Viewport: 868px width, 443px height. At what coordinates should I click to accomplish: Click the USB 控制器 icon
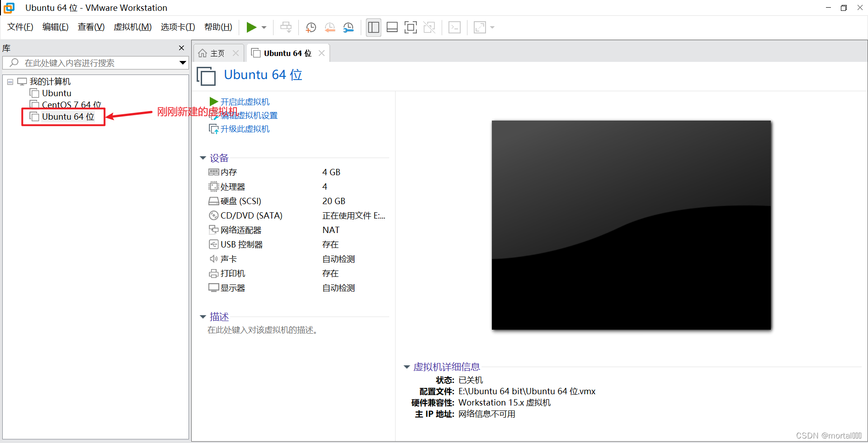coord(213,244)
